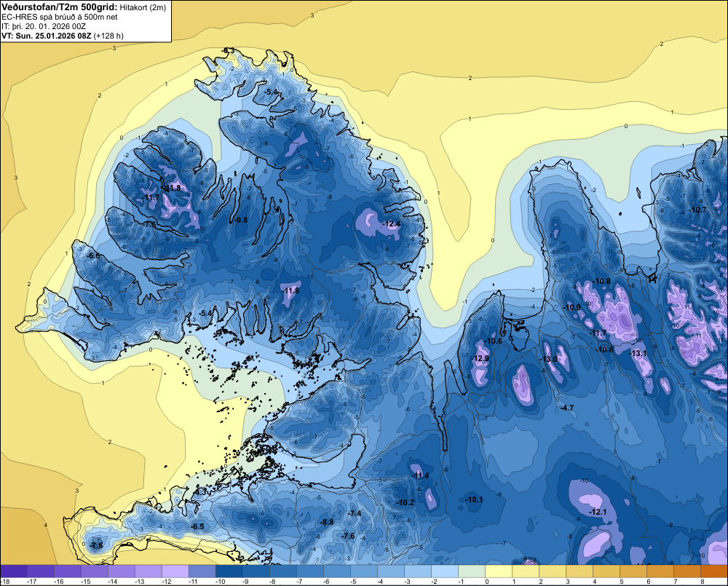Select the pale yellow swatch, 0 to 1
Screen dimensions: 728x586
click(x=499, y=571)
